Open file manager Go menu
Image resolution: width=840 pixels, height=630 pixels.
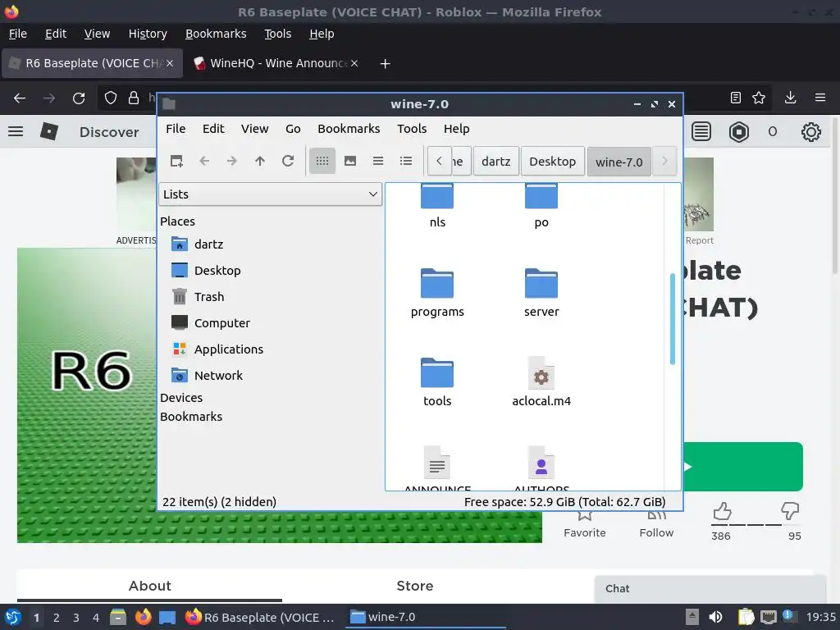click(x=293, y=129)
